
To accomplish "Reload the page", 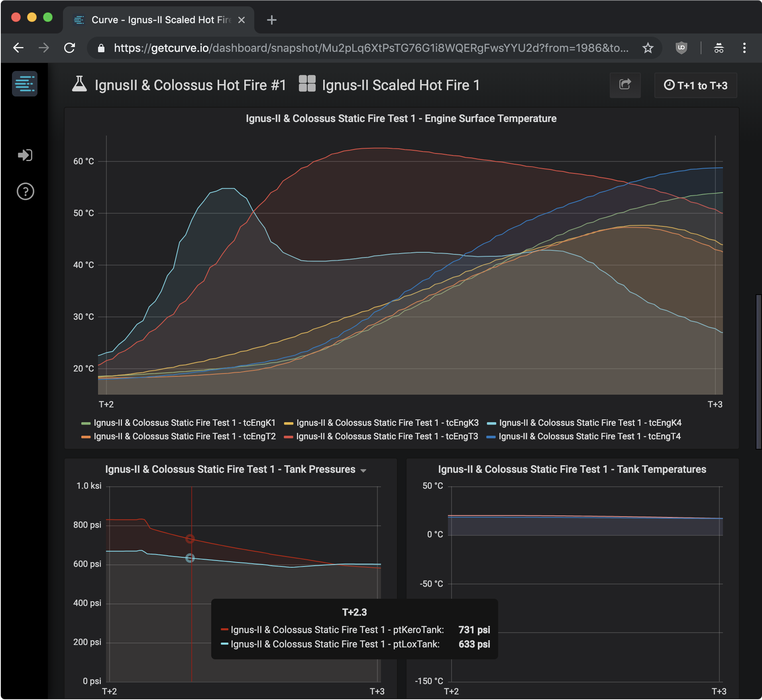I will point(70,48).
